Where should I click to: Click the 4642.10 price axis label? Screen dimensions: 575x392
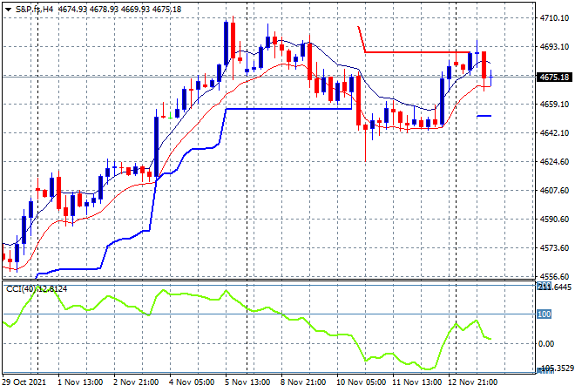[554, 132]
